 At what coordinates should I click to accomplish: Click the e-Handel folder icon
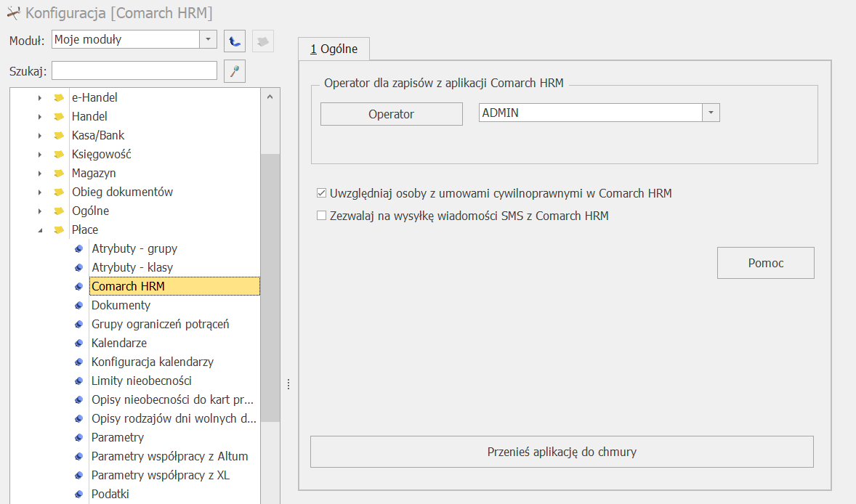click(x=59, y=97)
